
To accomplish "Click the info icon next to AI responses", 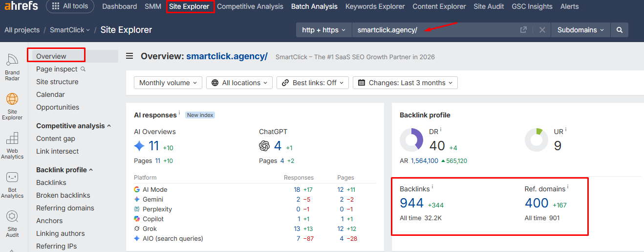I will 179,113.
